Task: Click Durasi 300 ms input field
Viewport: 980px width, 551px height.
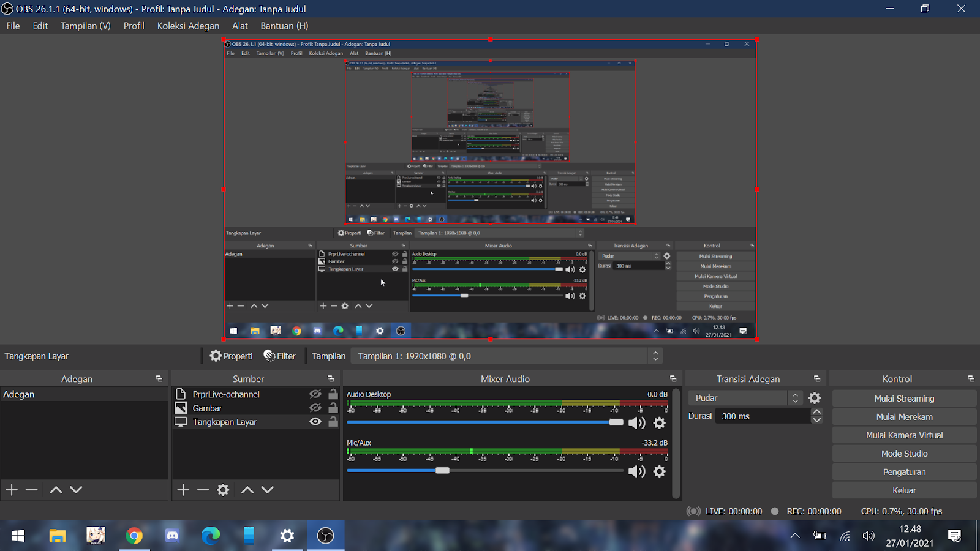Action: pyautogui.click(x=763, y=416)
